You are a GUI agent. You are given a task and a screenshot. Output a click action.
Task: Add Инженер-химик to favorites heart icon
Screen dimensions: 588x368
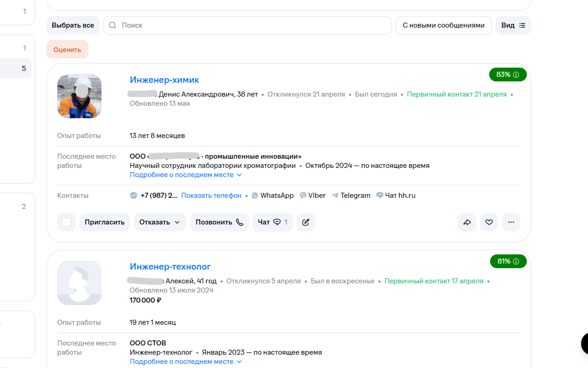(489, 222)
